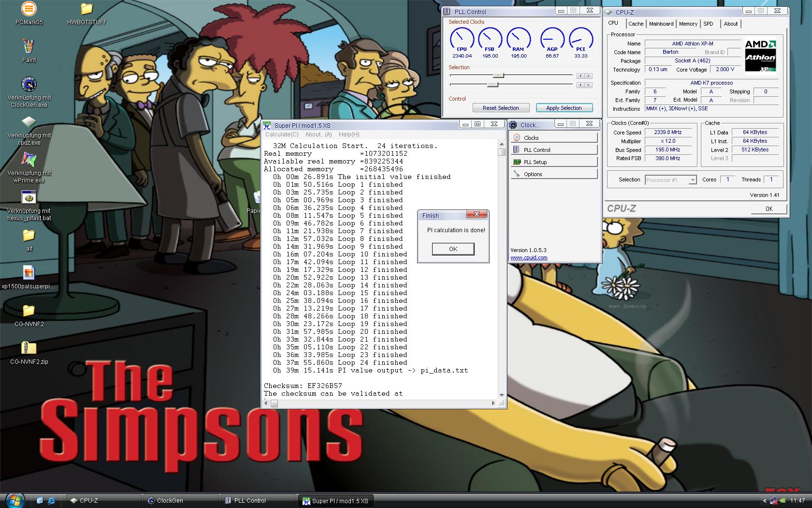Open the CG-NVNF2 folder icon

[x=29, y=311]
